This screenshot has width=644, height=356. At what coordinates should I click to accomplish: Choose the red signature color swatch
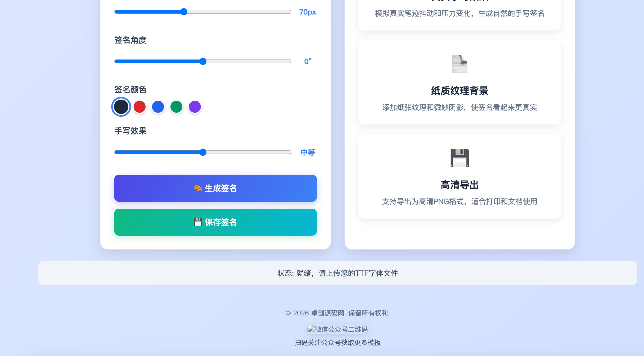(140, 107)
